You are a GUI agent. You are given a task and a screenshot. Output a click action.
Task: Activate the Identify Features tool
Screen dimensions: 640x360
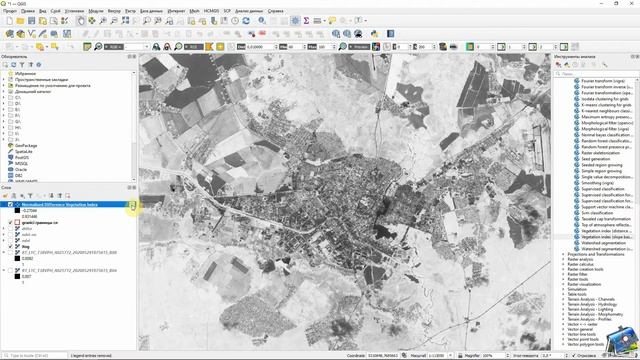(x=262, y=20)
